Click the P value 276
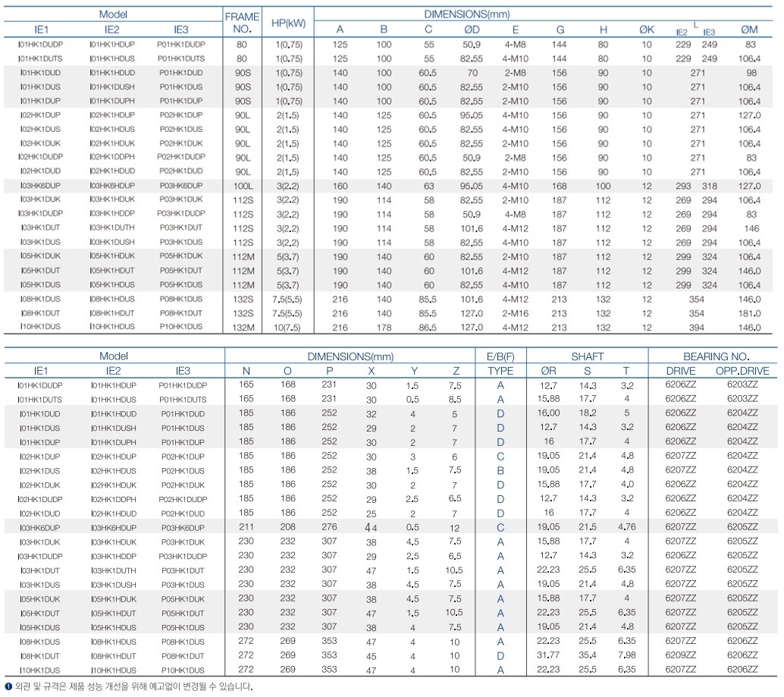The width and height of the screenshot is (784, 697). (329, 527)
